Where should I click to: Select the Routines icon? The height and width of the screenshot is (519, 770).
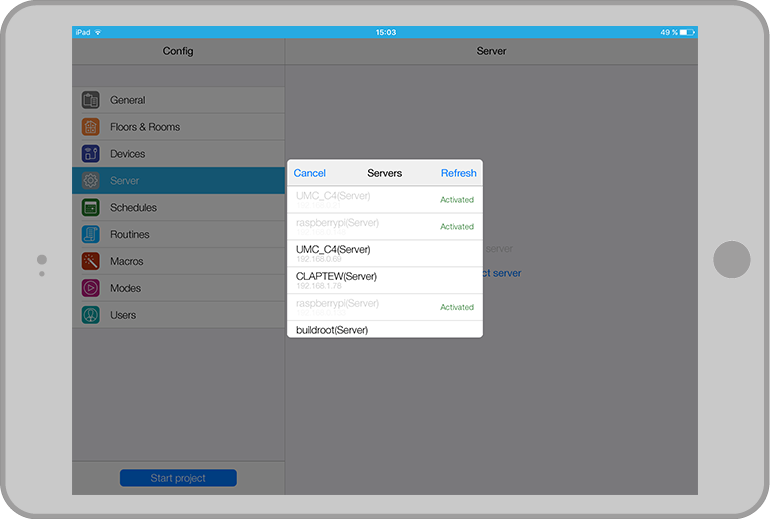coord(91,235)
